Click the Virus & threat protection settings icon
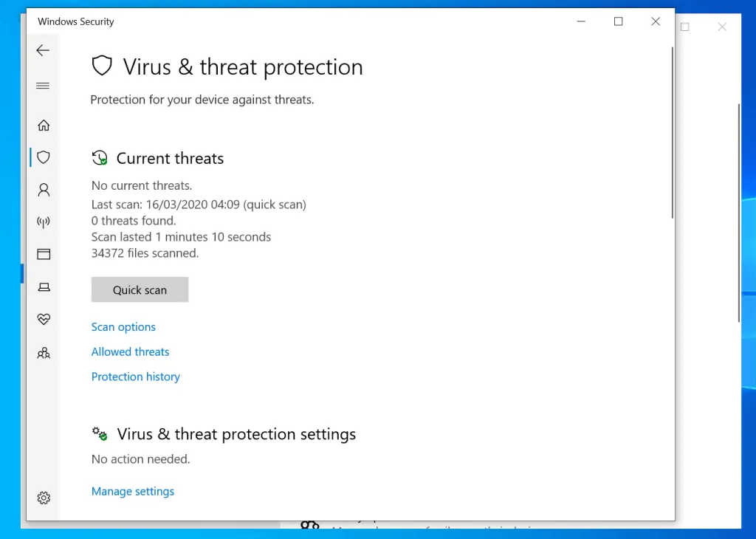The height and width of the screenshot is (539, 756). [x=99, y=433]
